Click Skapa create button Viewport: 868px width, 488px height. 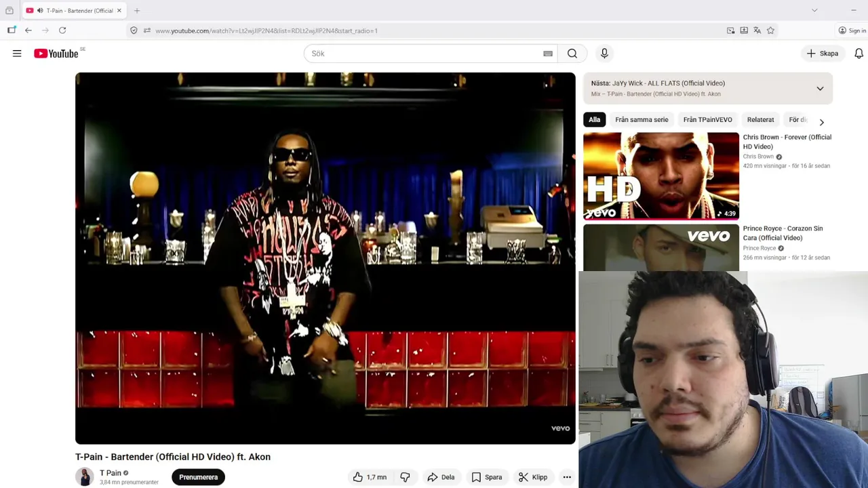[x=823, y=54]
